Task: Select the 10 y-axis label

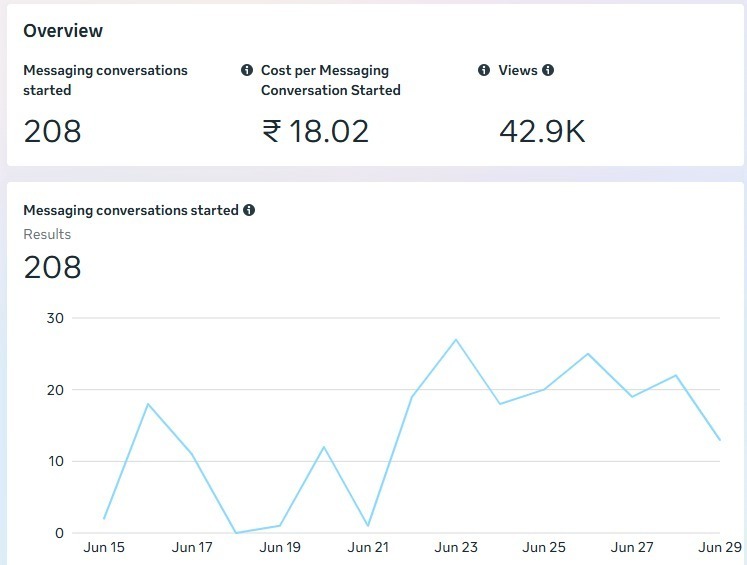Action: [x=55, y=461]
